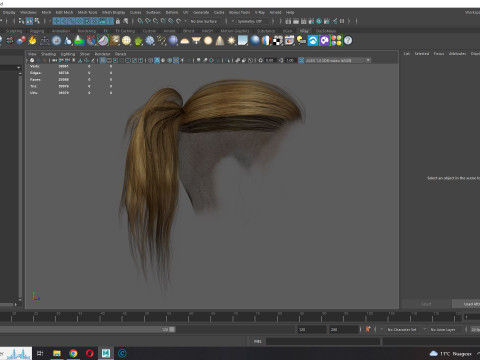
Task: Toggle the highlighted grid button in panel toolbar
Action: (103, 60)
